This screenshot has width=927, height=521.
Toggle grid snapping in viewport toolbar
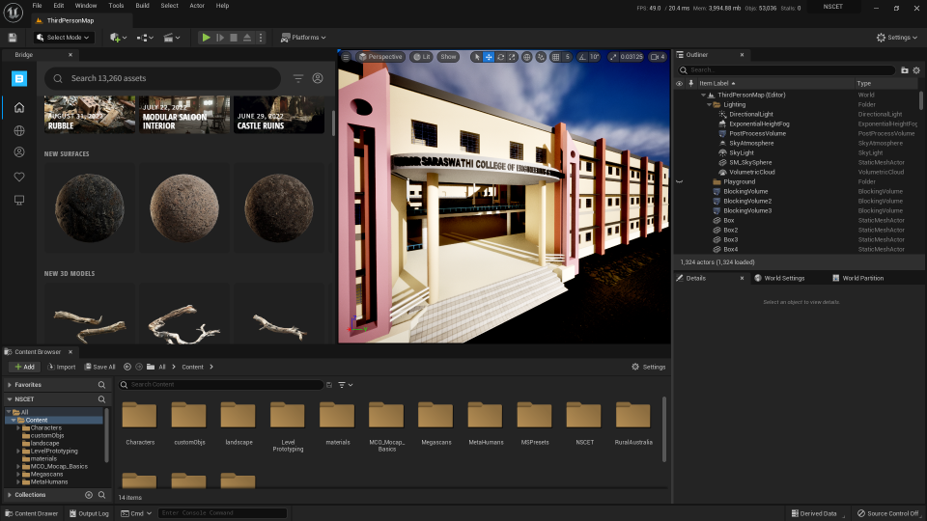557,57
